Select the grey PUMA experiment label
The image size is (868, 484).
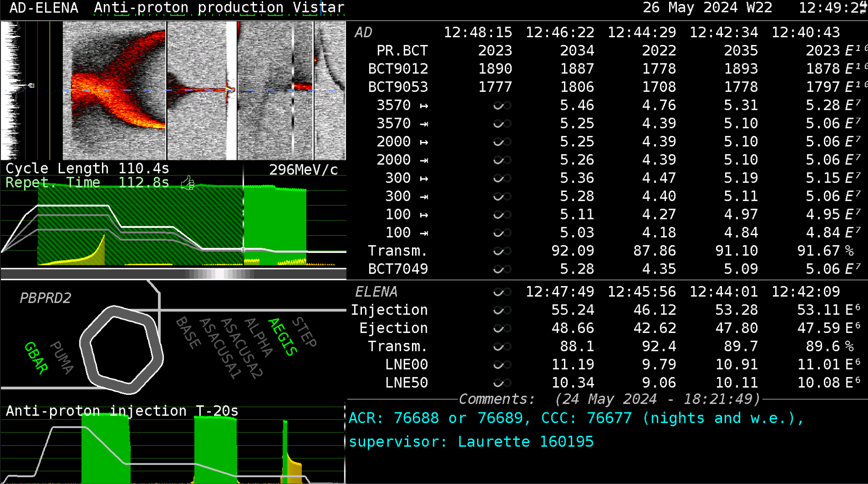62,357
